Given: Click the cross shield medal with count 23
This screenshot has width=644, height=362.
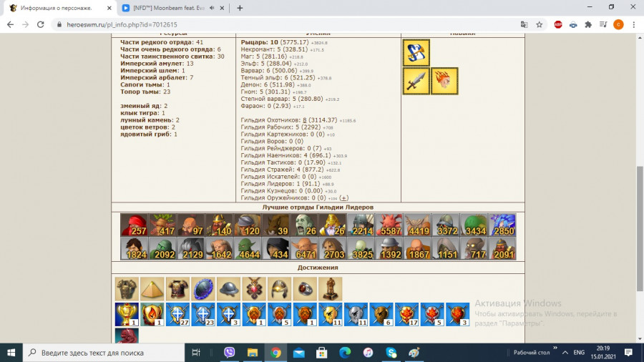Looking at the screenshot, I should (x=203, y=314).
